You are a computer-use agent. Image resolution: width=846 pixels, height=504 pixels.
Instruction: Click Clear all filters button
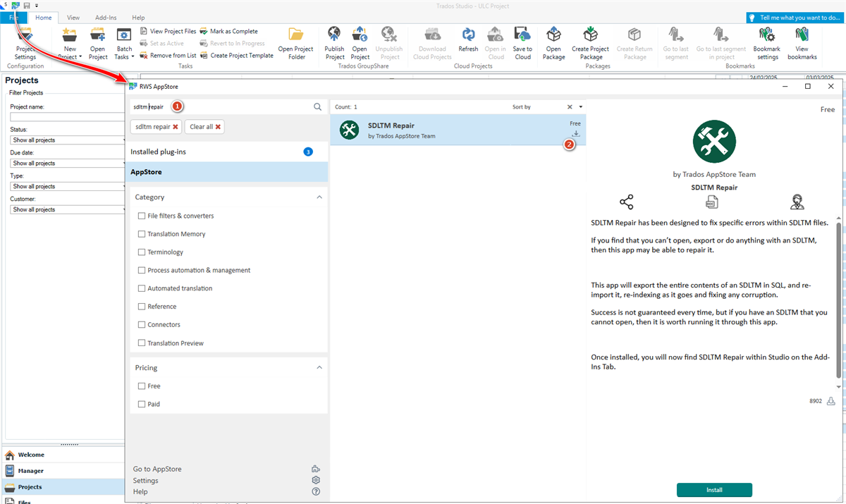click(205, 127)
